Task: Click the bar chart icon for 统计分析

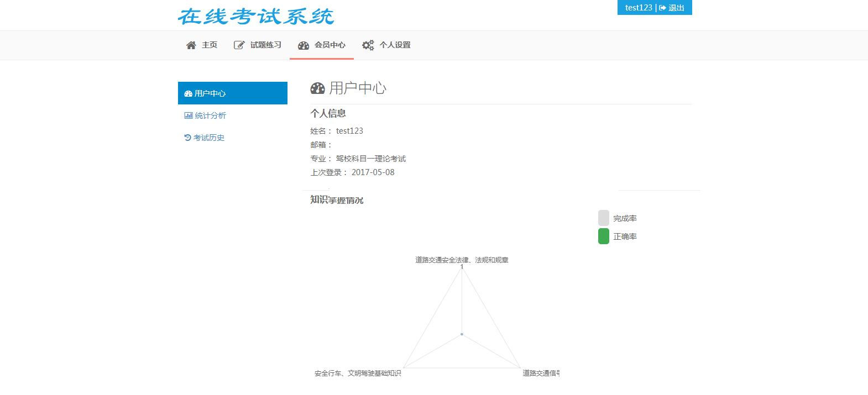Action: tap(189, 115)
